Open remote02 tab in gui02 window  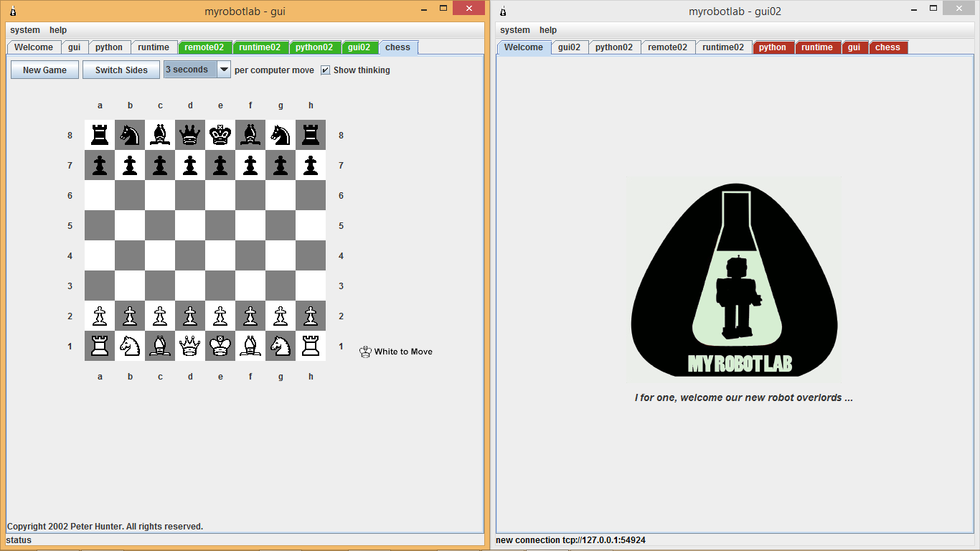668,47
